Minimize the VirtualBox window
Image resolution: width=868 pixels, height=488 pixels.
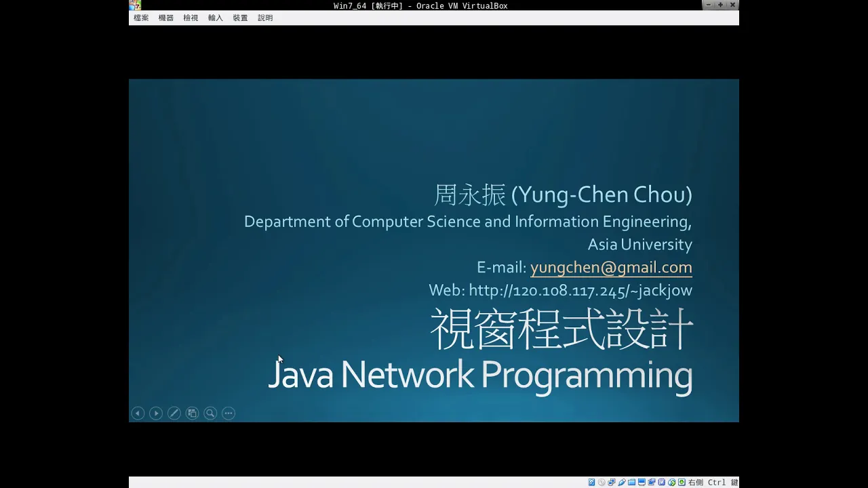[x=709, y=5]
